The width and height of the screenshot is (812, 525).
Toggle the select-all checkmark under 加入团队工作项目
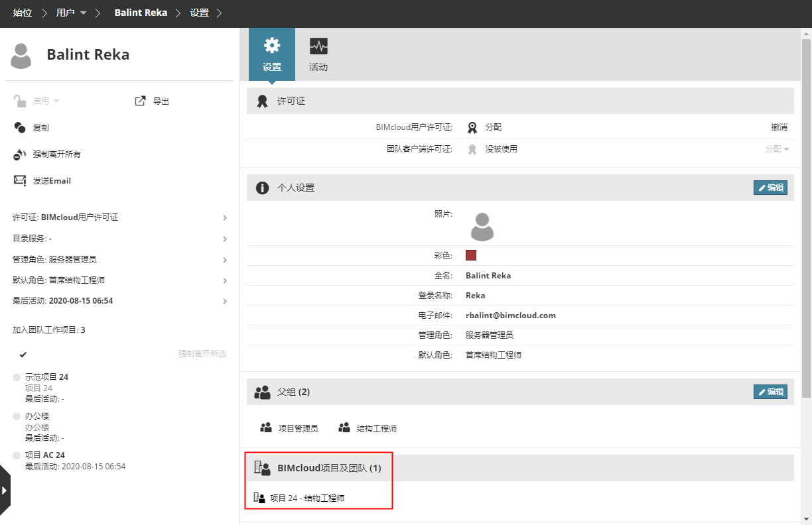coord(23,354)
